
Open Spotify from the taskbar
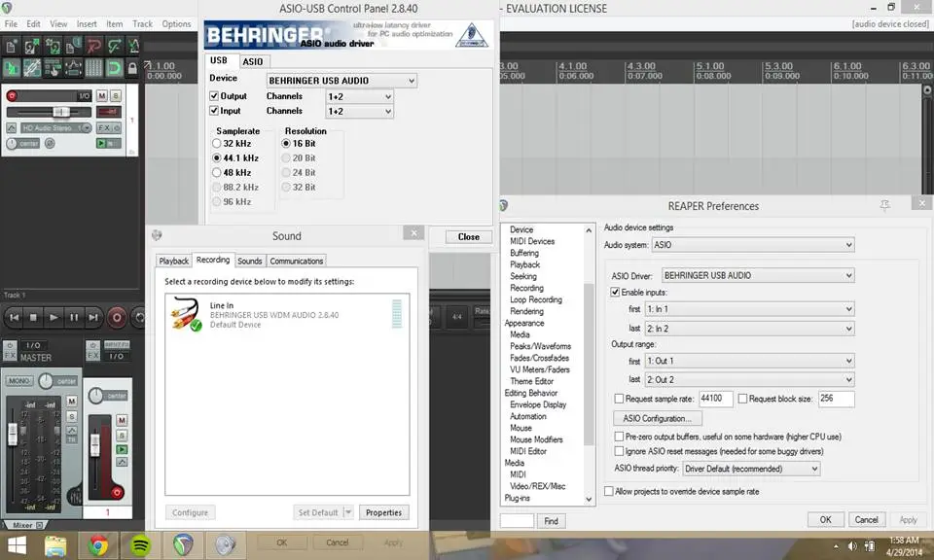140,545
